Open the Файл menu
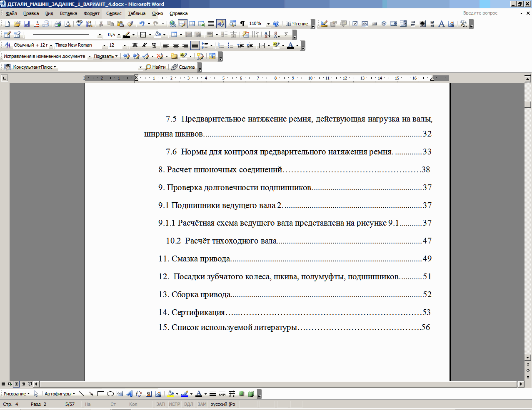 click(11, 13)
